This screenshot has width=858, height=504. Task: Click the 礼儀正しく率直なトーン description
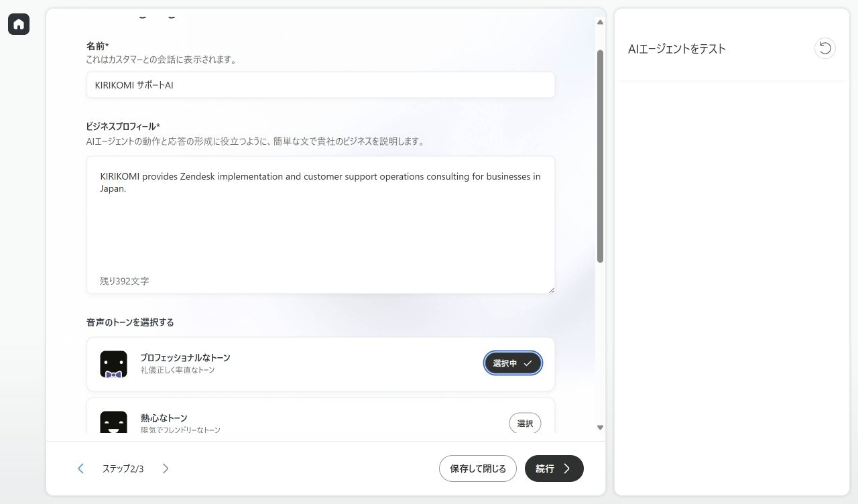tap(178, 370)
